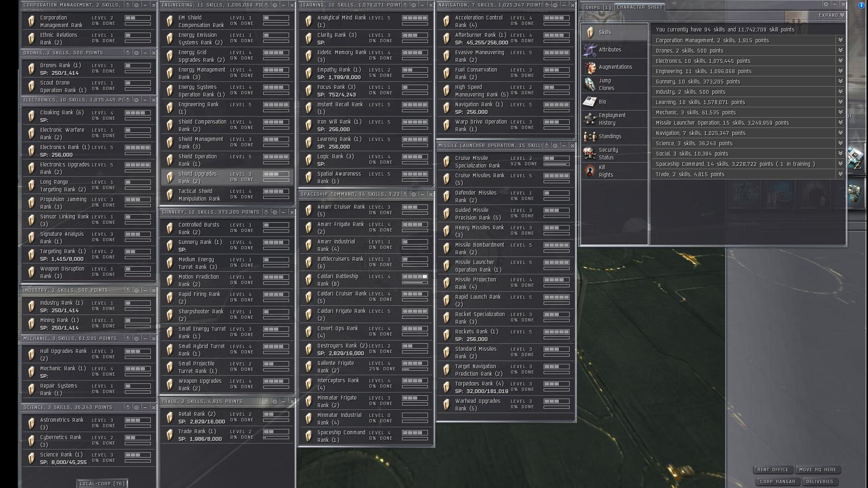Image resolution: width=868 pixels, height=488 pixels.
Task: Click the skill book icon beside Corporation Management
Action: (31, 21)
